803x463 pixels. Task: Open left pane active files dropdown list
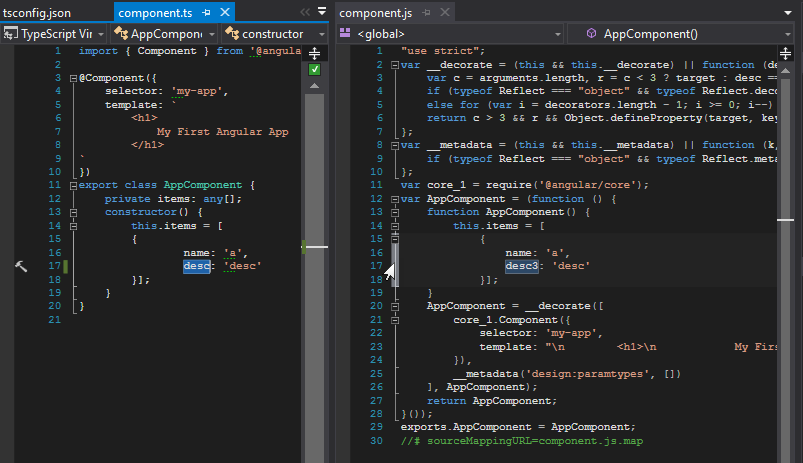(321, 13)
